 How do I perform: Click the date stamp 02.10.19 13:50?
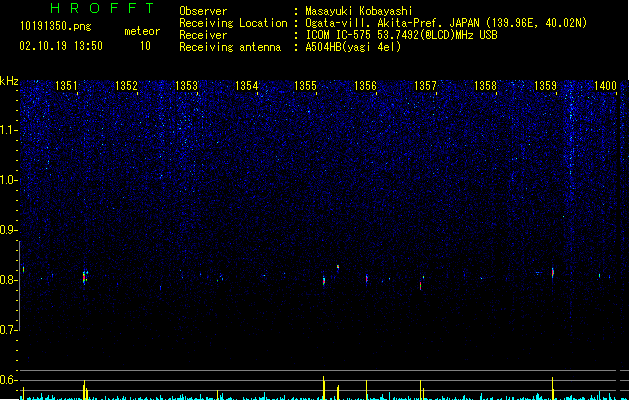61,46
